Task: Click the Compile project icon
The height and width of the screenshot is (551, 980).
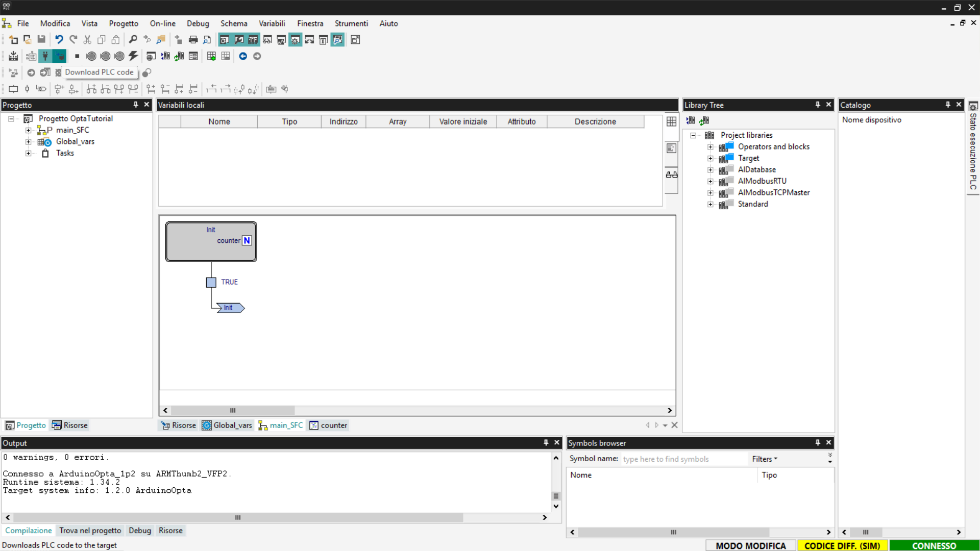Action: click(x=13, y=56)
